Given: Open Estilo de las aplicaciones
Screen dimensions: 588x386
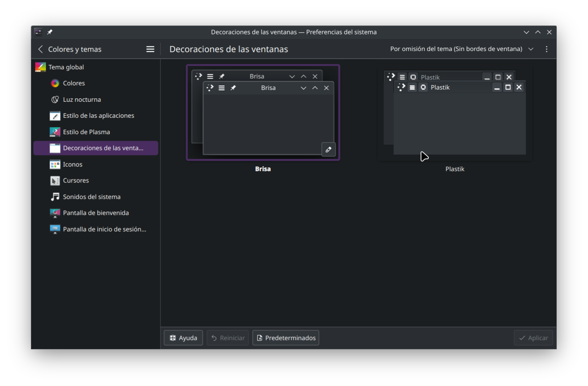Looking at the screenshot, I should tap(96, 115).
